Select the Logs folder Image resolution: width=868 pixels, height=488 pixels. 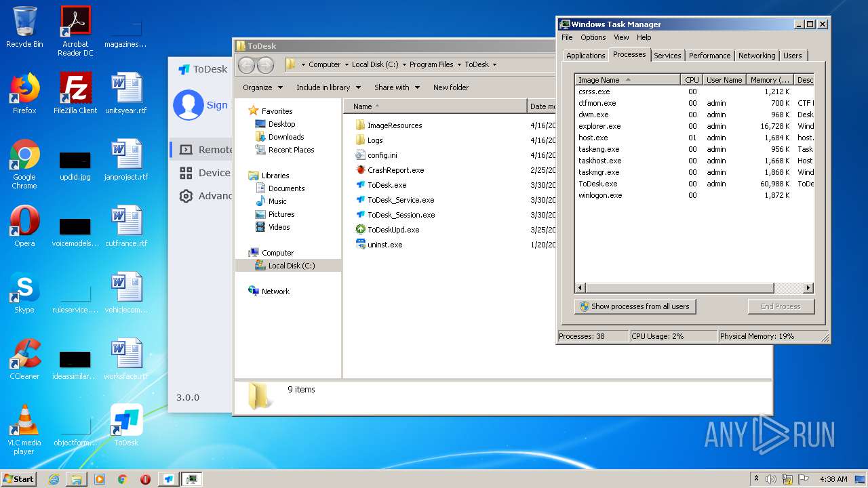point(370,140)
